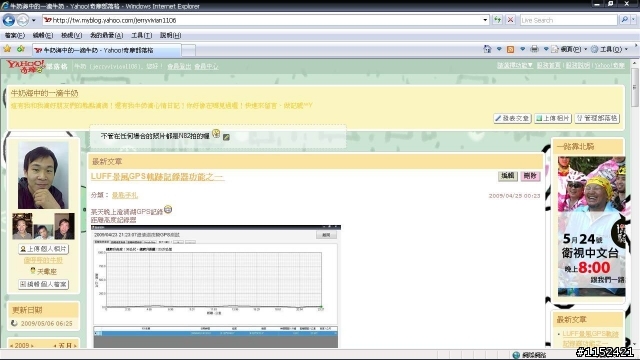Select the middle small profile thumbnail
Screen dimensions: 640x360
43,231
